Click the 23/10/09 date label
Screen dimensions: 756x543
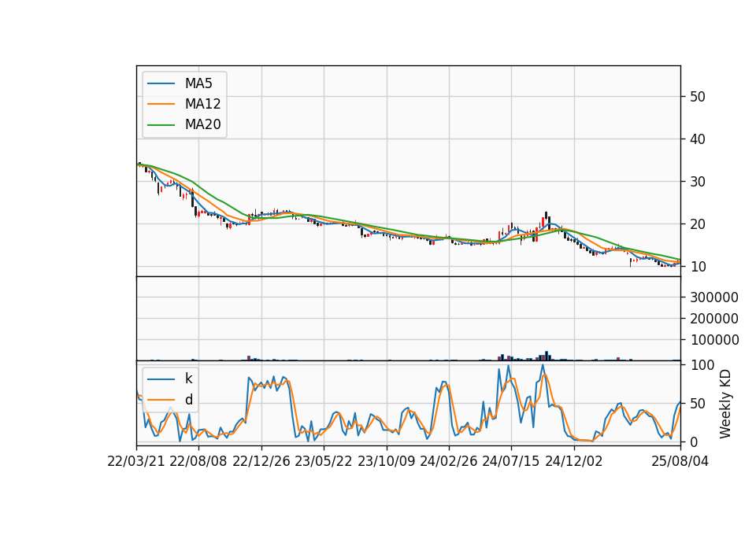(x=386, y=462)
